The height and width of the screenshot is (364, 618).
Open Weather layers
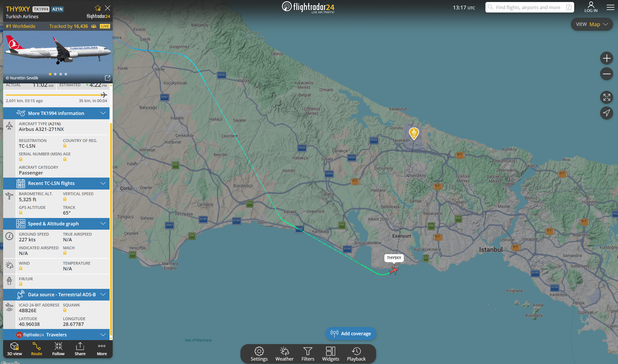click(x=284, y=354)
